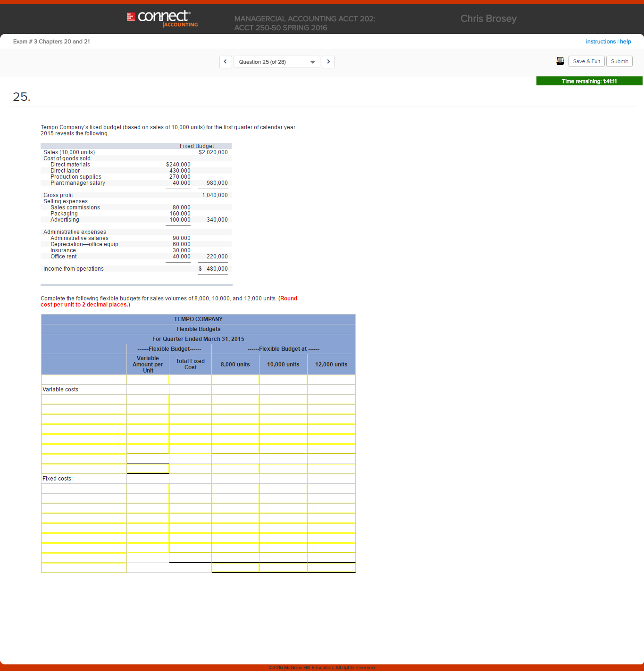
Task: Click 8,000 units cell in row above Variable costs
Action: coord(235,380)
